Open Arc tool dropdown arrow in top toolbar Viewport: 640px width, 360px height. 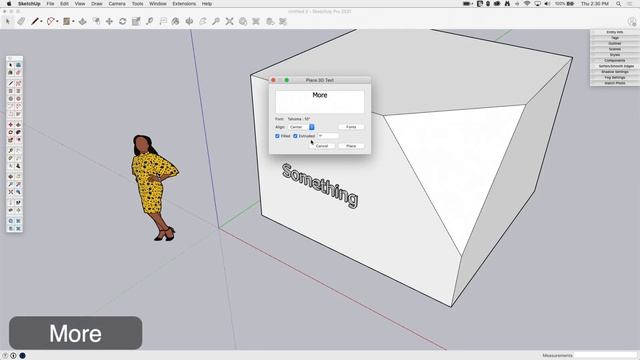click(x=57, y=22)
